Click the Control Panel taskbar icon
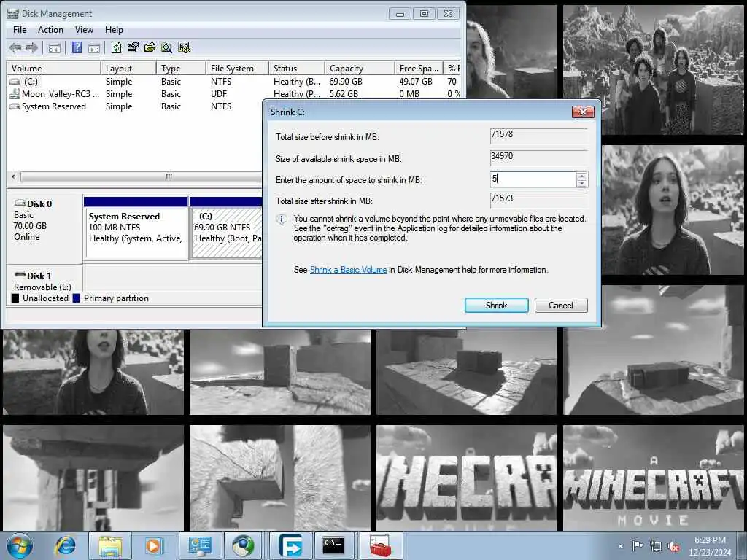 coord(200,545)
